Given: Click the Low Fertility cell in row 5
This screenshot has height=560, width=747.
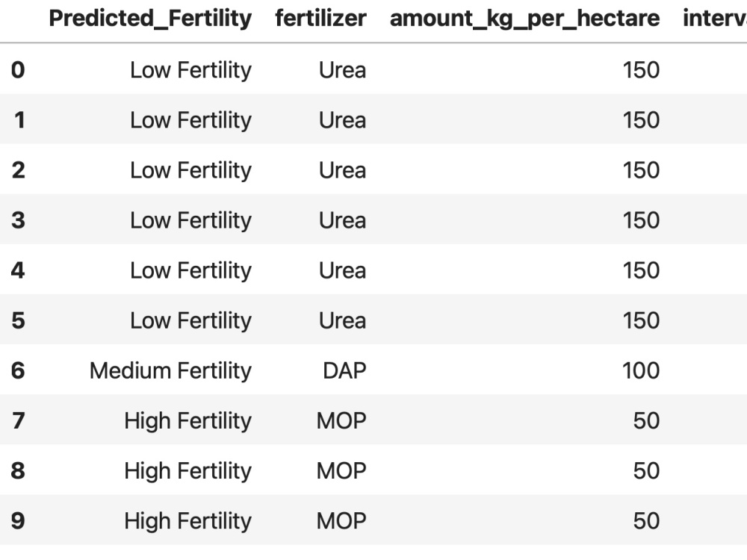Looking at the screenshot, I should 190,321.
